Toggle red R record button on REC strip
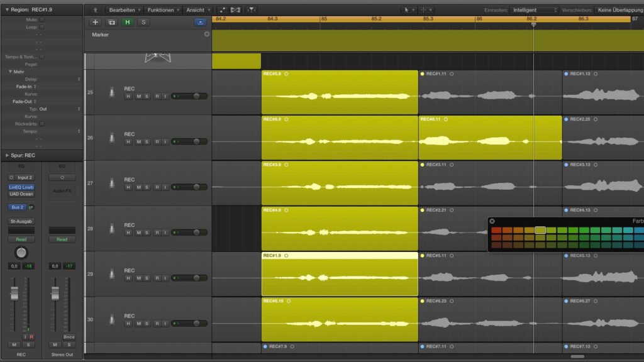The height and width of the screenshot is (362, 644). (31, 337)
